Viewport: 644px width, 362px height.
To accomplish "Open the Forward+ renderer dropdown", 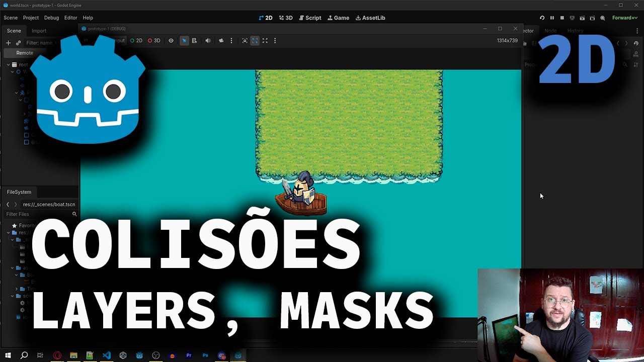I will coord(625,18).
